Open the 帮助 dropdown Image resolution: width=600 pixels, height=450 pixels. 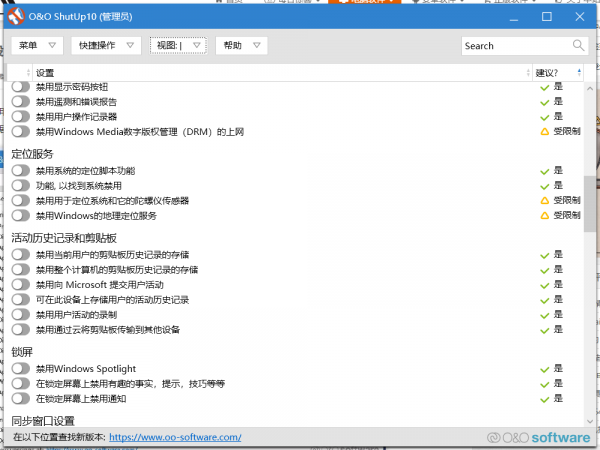[241, 46]
